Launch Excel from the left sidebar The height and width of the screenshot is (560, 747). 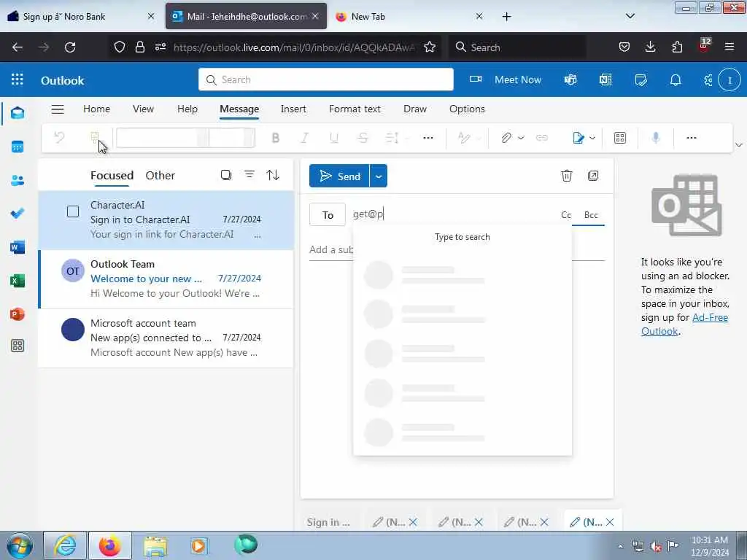pyautogui.click(x=18, y=281)
